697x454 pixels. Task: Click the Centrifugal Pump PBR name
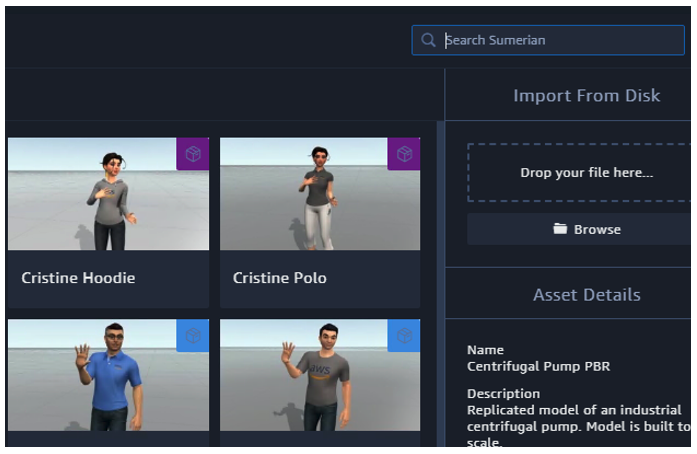point(538,366)
